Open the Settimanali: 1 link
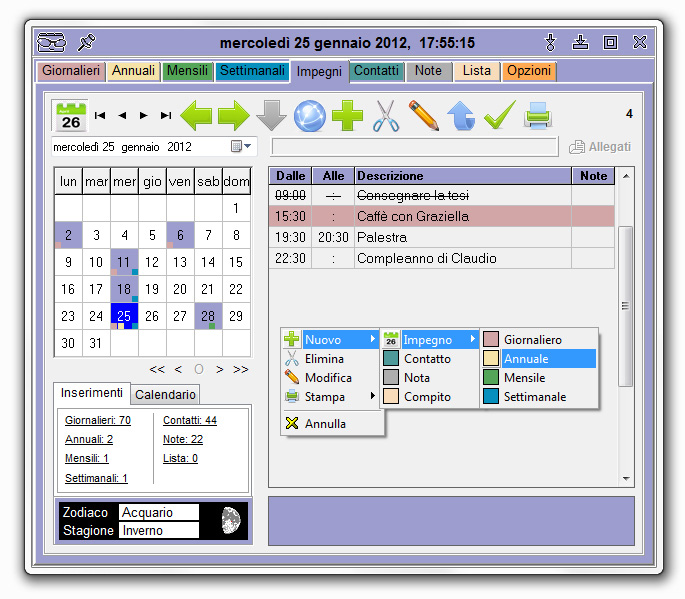The width and height of the screenshot is (685, 599). [x=96, y=478]
